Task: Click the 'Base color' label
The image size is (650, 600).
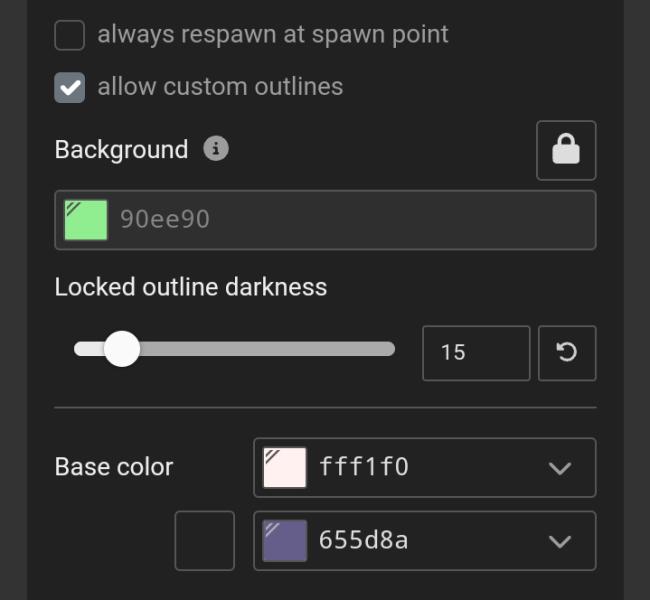Action: pos(114,467)
